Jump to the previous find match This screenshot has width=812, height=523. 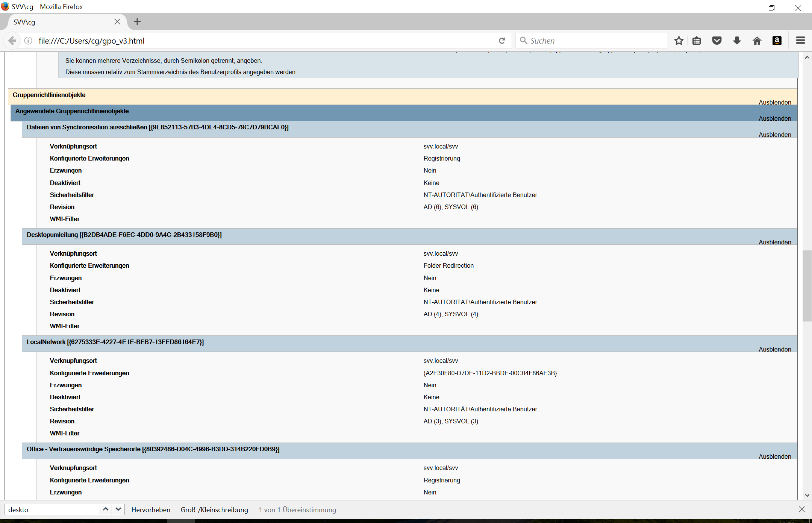(106, 509)
